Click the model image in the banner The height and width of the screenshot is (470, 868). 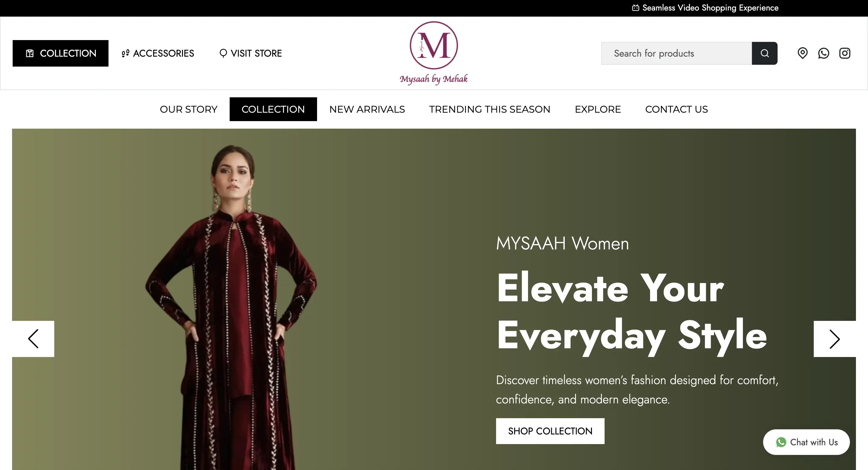click(231, 307)
